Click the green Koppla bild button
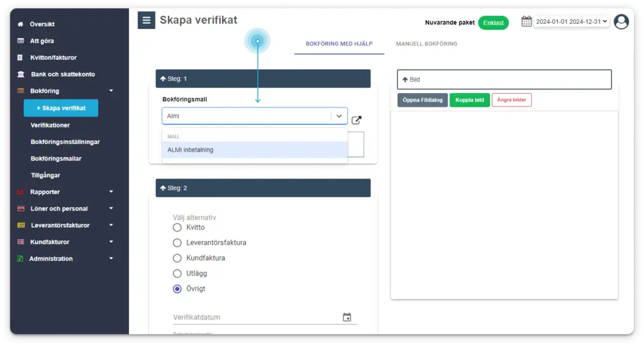This screenshot has width=644, height=346. coord(469,100)
